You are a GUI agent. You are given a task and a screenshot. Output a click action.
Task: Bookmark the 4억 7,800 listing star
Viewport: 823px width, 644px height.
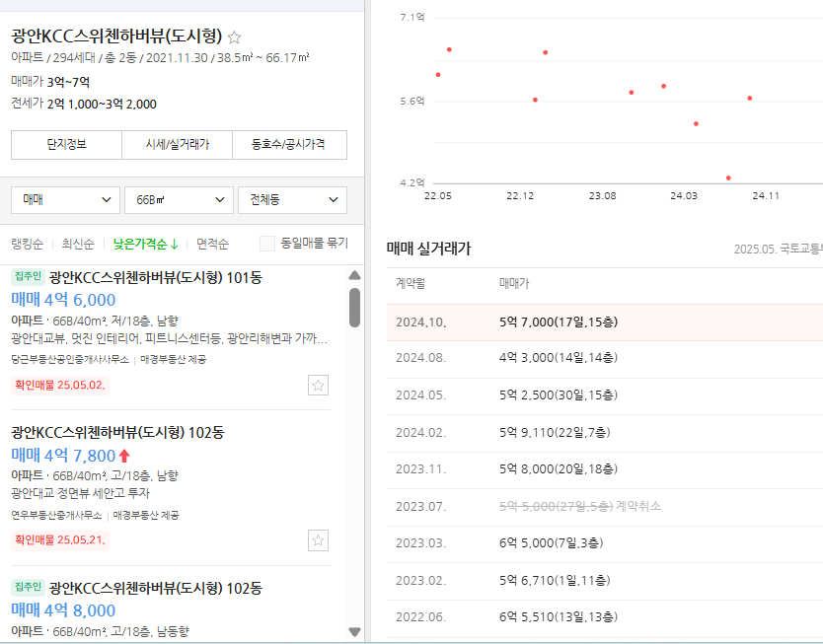318,540
